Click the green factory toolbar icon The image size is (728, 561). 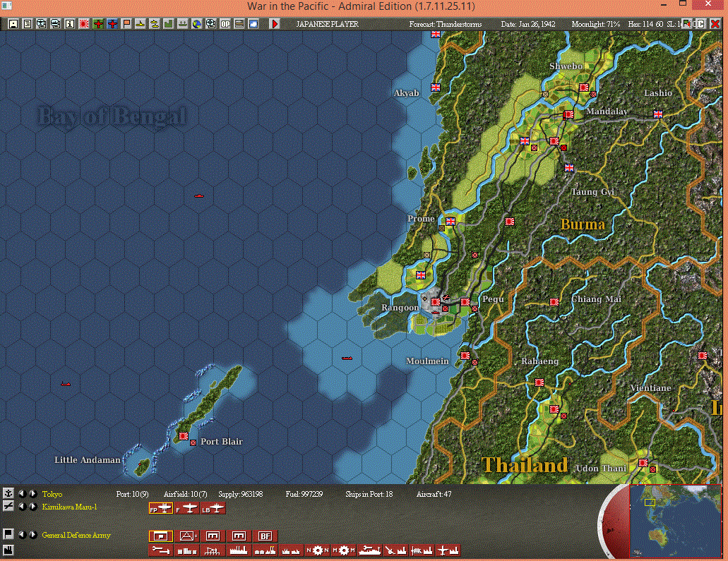tap(169, 24)
